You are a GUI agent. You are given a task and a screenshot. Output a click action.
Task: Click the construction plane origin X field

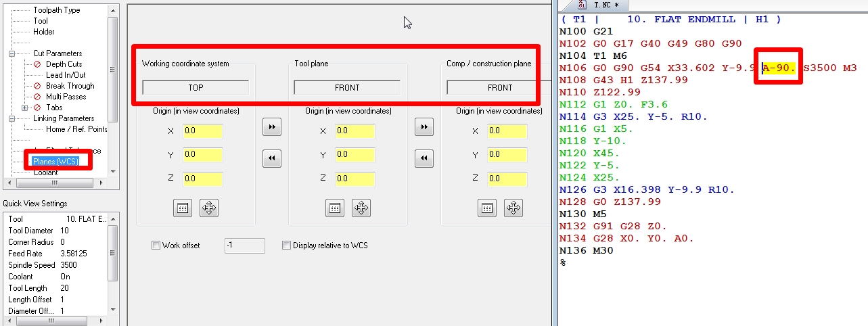point(507,131)
